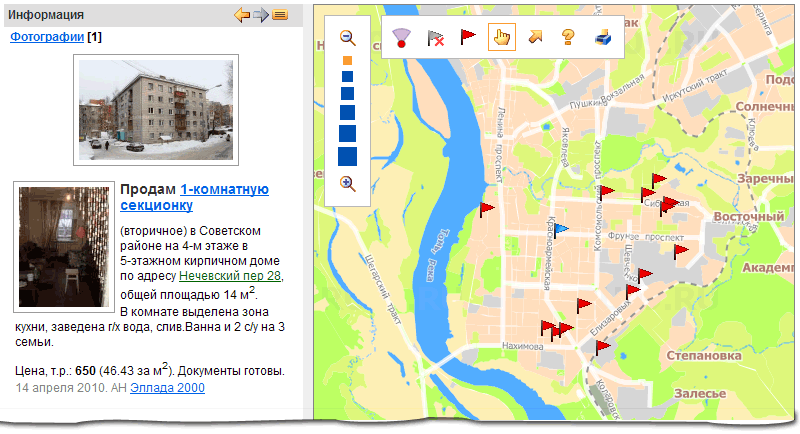Click the zoom in magnifier icon

click(x=348, y=183)
